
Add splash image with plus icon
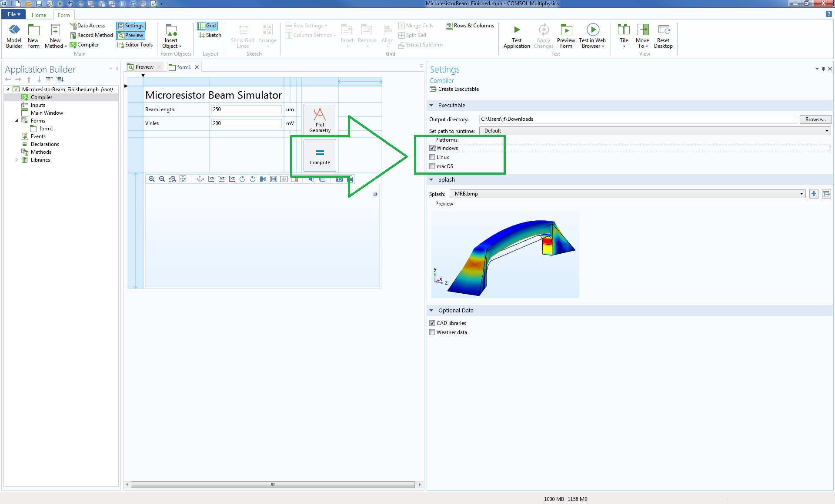814,194
